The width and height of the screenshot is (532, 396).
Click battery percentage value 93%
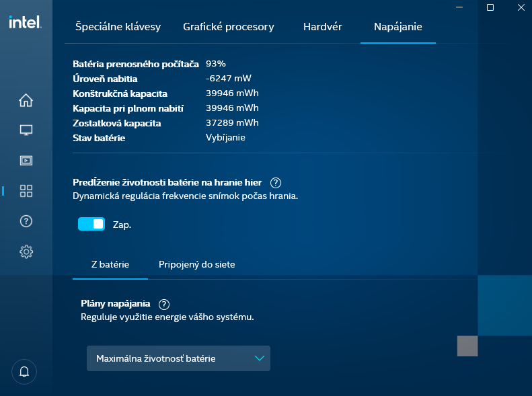[216, 64]
